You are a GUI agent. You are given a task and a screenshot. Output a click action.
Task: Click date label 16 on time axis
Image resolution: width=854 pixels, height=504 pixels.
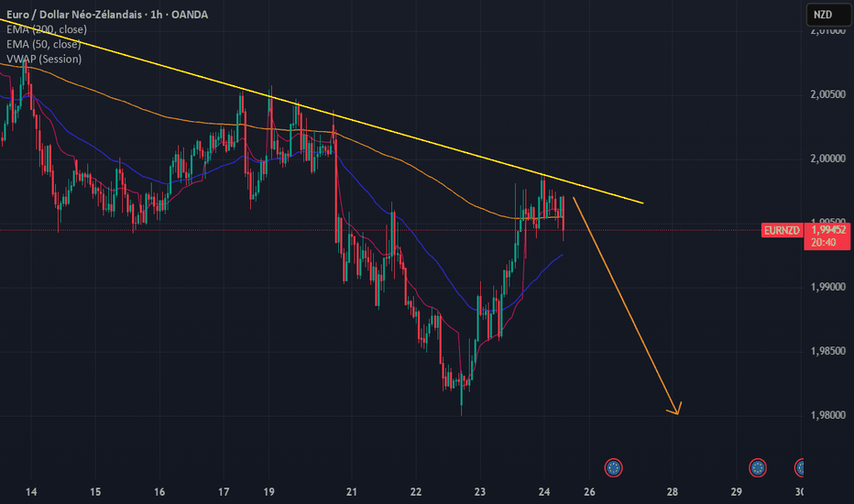click(x=159, y=492)
